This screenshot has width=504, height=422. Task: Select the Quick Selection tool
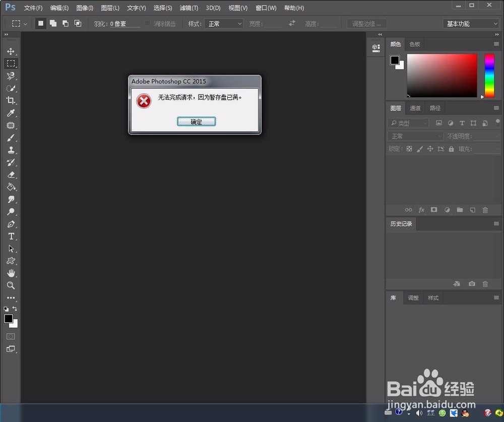(x=11, y=88)
